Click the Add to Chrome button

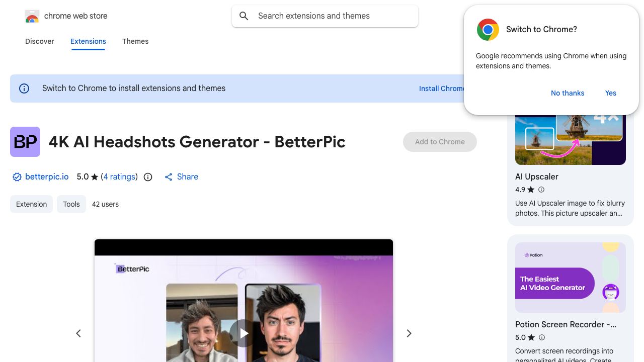(x=440, y=142)
